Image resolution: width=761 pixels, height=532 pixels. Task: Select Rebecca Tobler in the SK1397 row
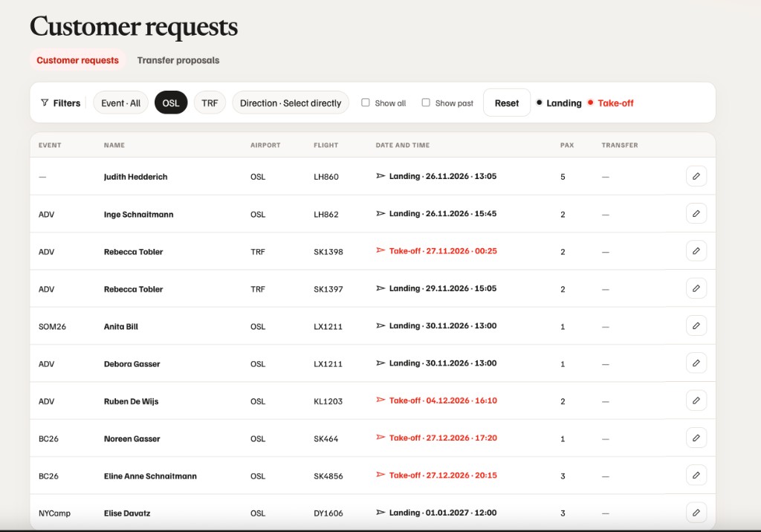click(x=134, y=289)
